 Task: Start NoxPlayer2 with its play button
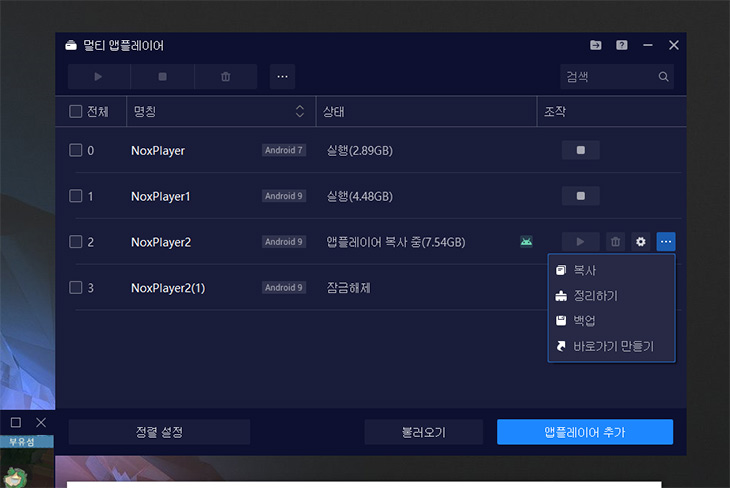click(581, 242)
